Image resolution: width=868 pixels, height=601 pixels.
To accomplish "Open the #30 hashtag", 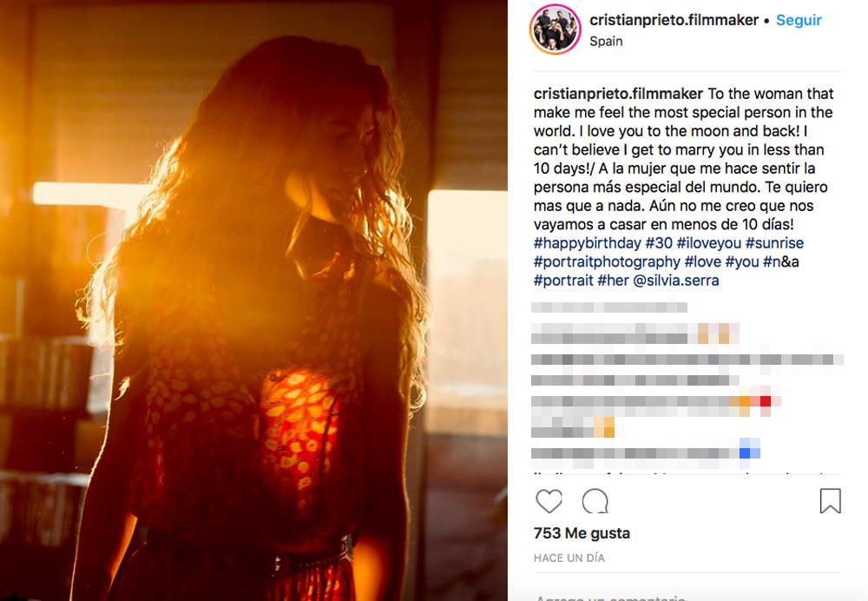I will 659,243.
